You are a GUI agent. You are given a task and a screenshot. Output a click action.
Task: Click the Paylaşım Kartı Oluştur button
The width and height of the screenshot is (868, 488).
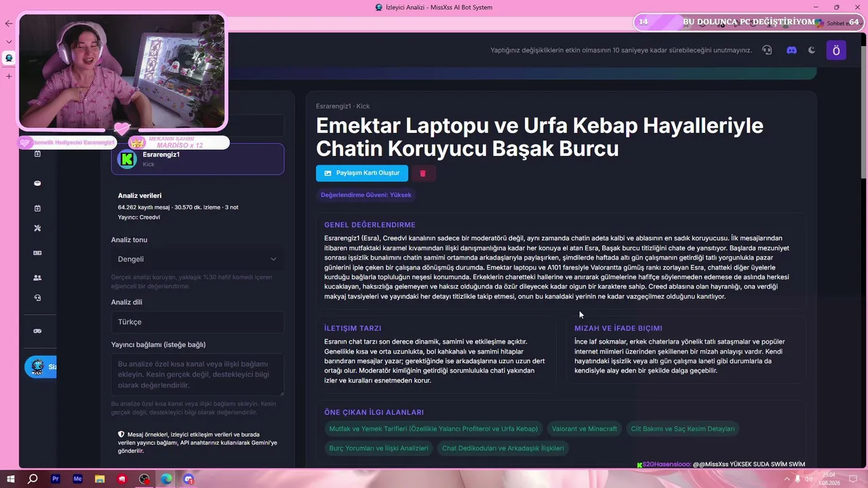tap(362, 173)
